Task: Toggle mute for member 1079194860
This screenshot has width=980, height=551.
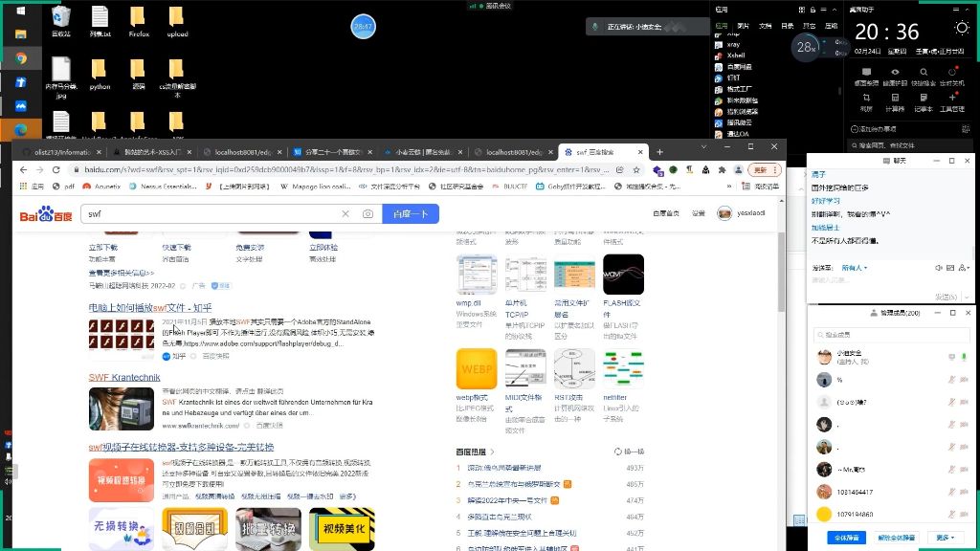Action: (x=952, y=514)
